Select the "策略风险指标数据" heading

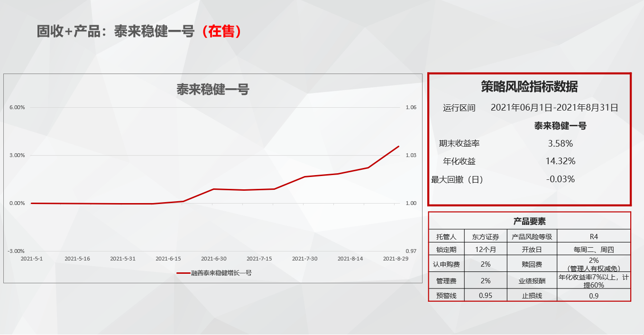point(529,87)
